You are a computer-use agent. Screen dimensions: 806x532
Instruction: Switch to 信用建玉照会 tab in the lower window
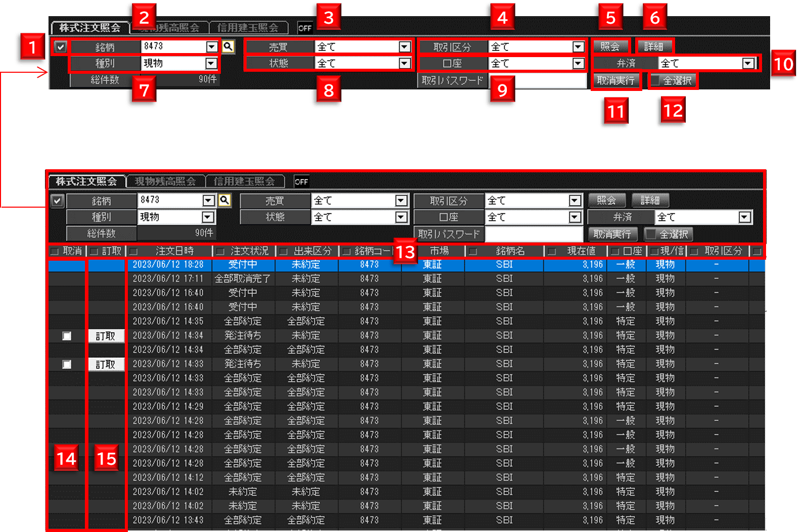click(245, 181)
